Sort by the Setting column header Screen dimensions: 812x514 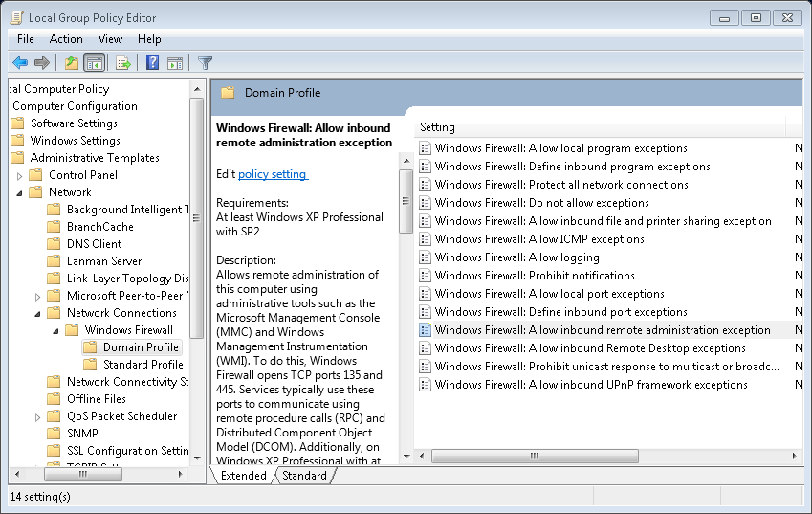click(x=601, y=127)
